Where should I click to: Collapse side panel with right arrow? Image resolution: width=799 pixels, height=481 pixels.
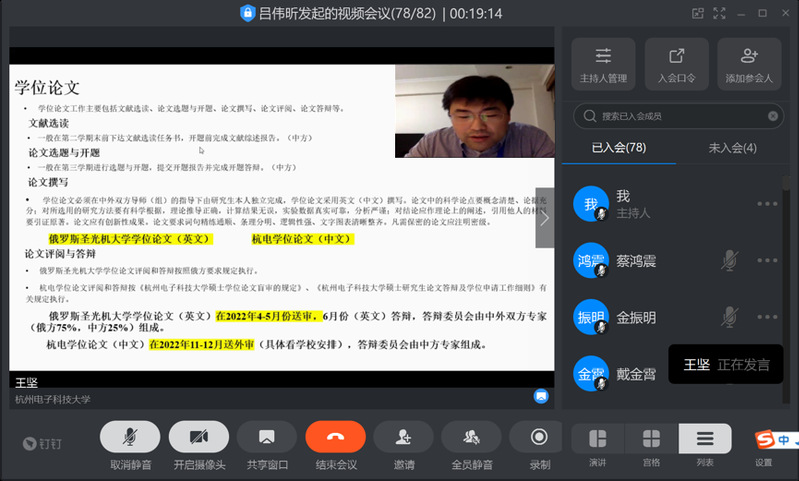[x=545, y=218]
